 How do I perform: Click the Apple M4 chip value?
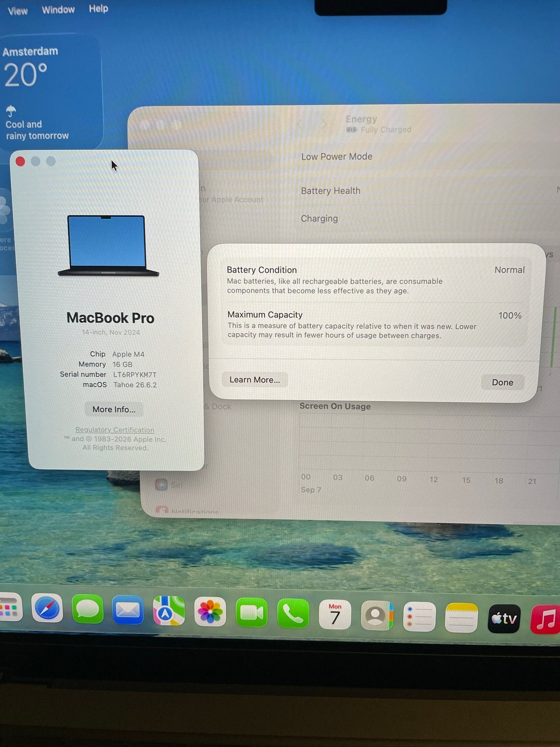point(128,354)
